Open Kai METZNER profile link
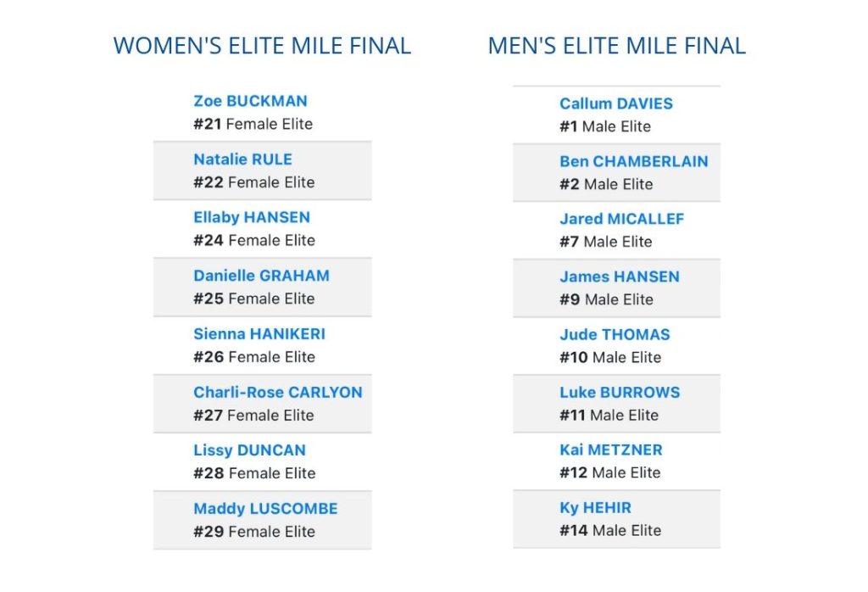This screenshot has width=868, height=592. pos(610,450)
